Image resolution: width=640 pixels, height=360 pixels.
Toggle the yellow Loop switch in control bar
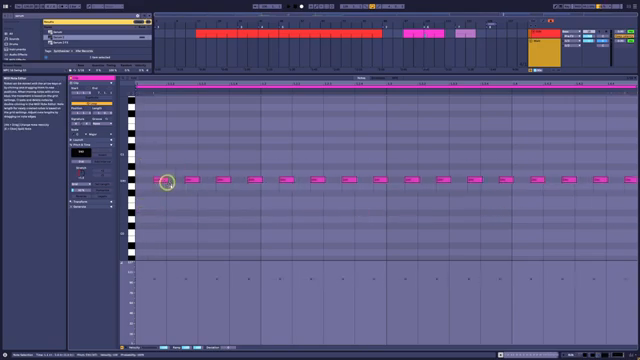tap(372, 7)
